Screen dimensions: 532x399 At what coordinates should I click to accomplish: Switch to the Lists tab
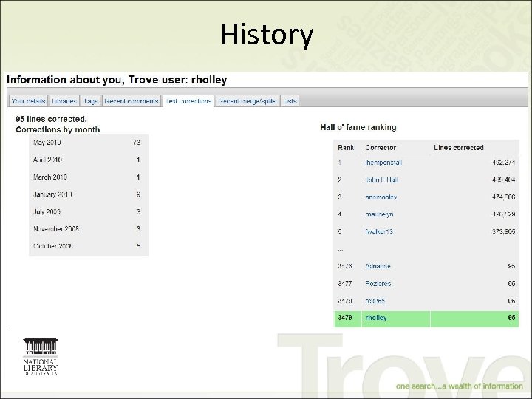[x=290, y=101]
